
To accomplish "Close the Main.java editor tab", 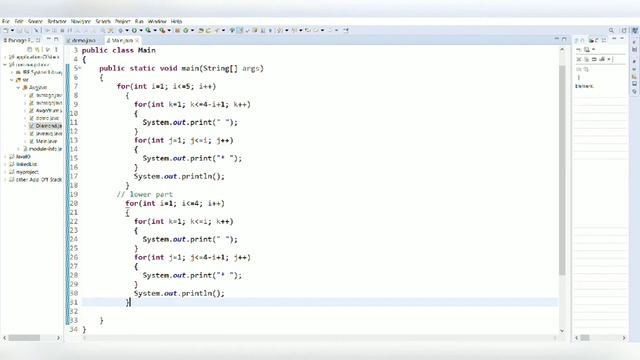I will pyautogui.click(x=137, y=40).
